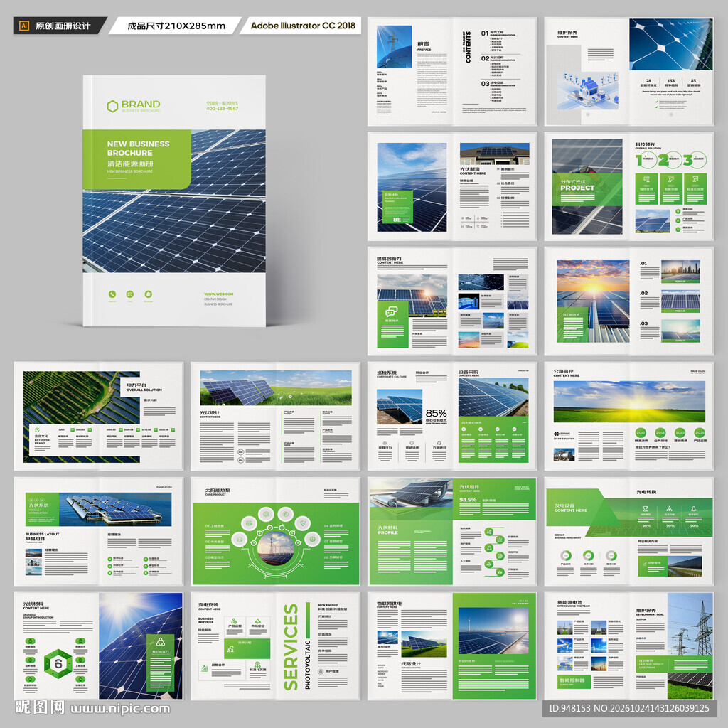Click the 'NEW BUSINESS BROCHURE' title

138,149
